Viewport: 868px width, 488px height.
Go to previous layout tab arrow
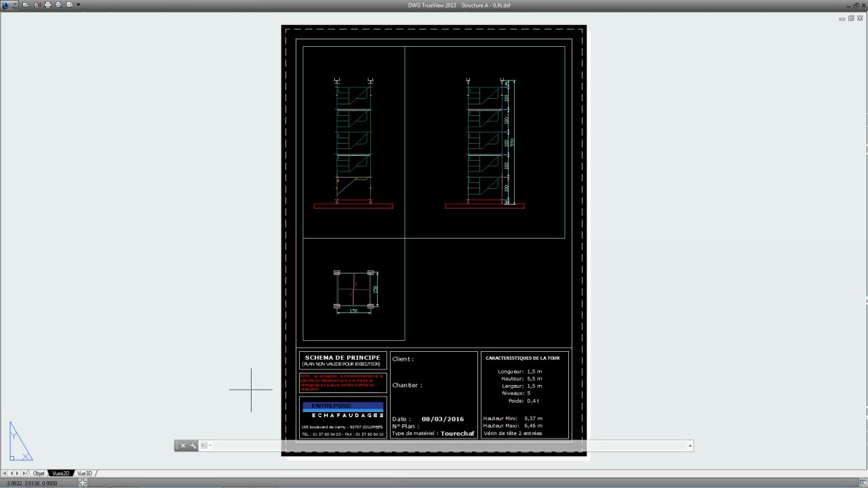pos(12,473)
